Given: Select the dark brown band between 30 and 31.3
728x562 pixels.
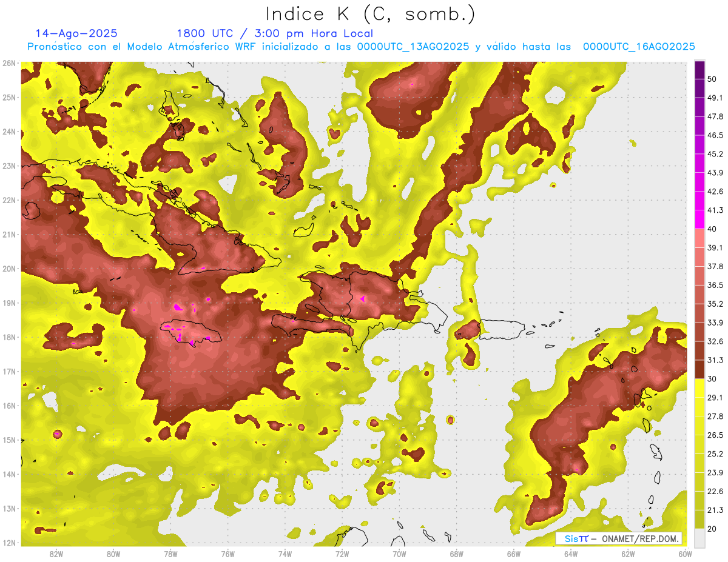Looking at the screenshot, I should point(699,369).
